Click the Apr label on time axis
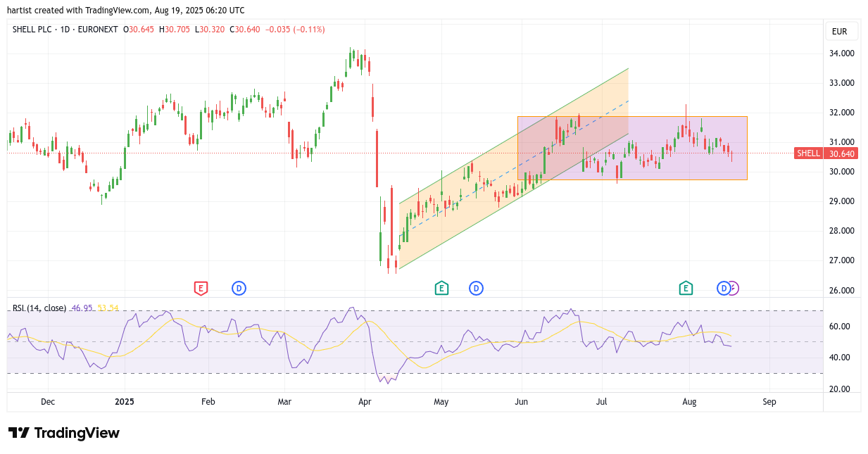868x454 pixels. pos(364,402)
